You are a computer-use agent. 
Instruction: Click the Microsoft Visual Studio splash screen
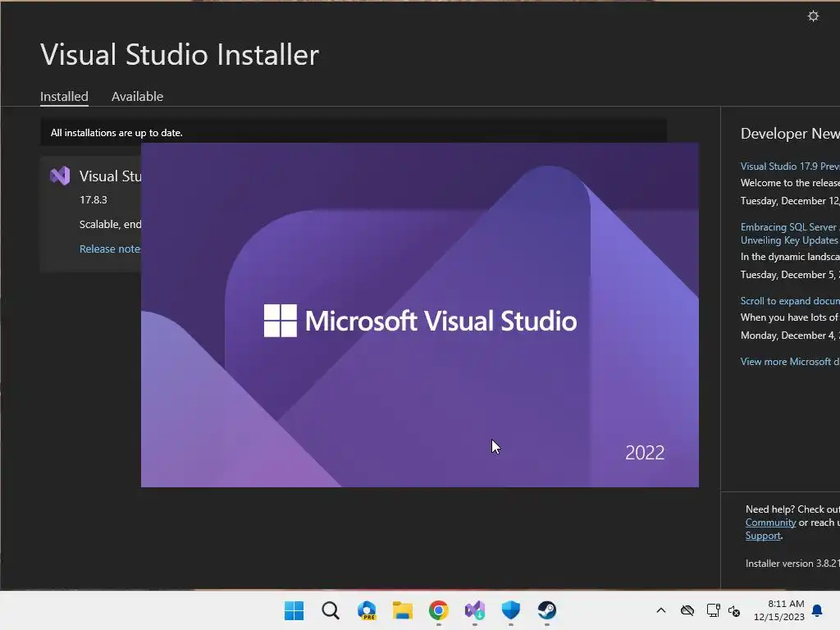[419, 315]
